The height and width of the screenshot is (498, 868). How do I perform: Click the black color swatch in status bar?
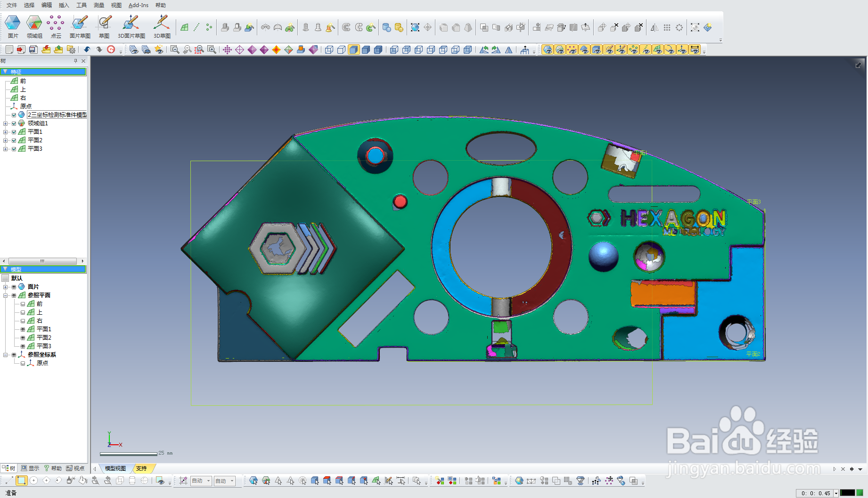coord(847,493)
